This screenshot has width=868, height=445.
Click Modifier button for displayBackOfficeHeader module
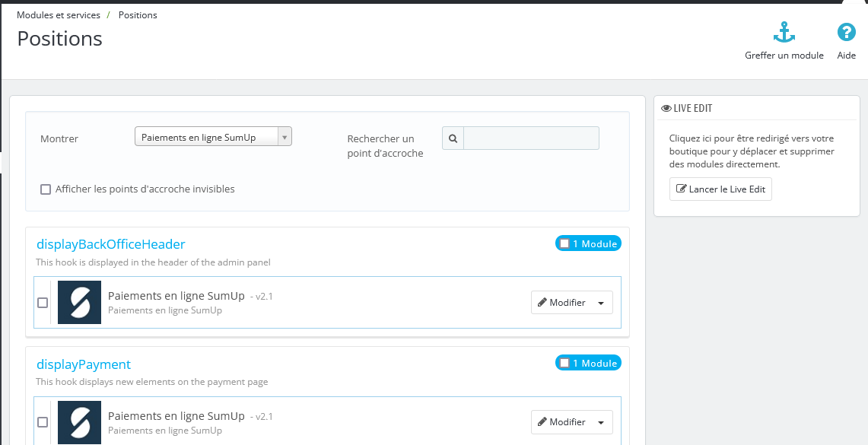pos(561,303)
